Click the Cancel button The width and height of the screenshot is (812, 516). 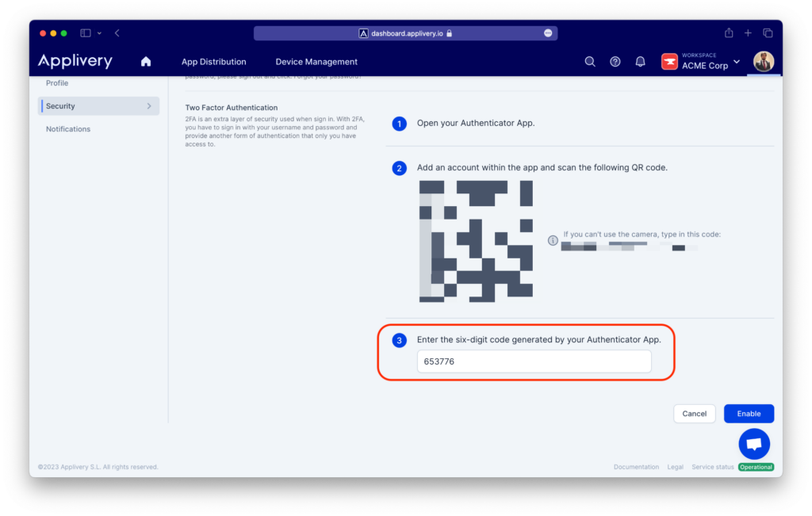coord(695,414)
